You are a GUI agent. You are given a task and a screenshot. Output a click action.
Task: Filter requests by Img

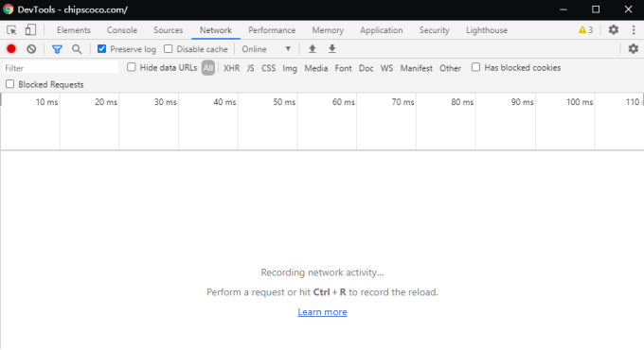point(290,68)
